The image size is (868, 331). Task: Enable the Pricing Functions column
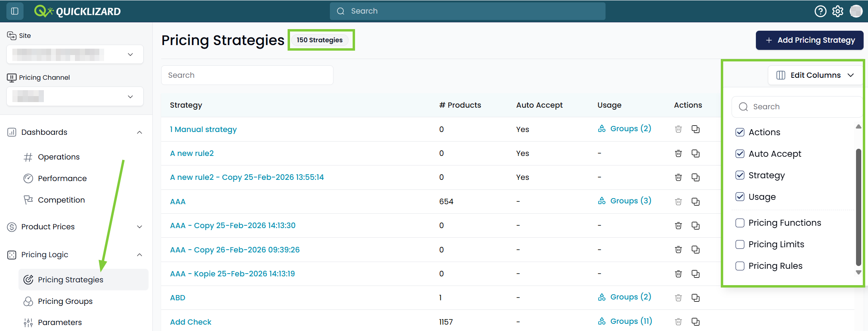(740, 223)
